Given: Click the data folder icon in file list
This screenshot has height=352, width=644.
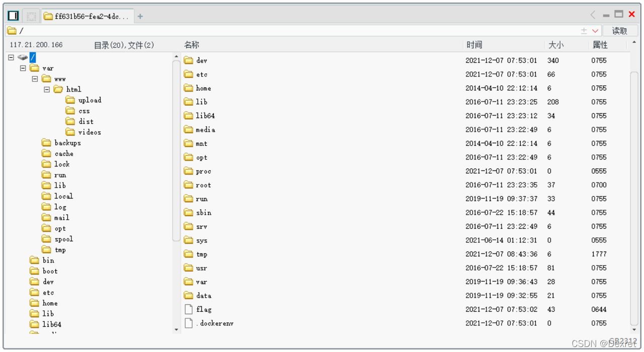Looking at the screenshot, I should pyautogui.click(x=189, y=295).
